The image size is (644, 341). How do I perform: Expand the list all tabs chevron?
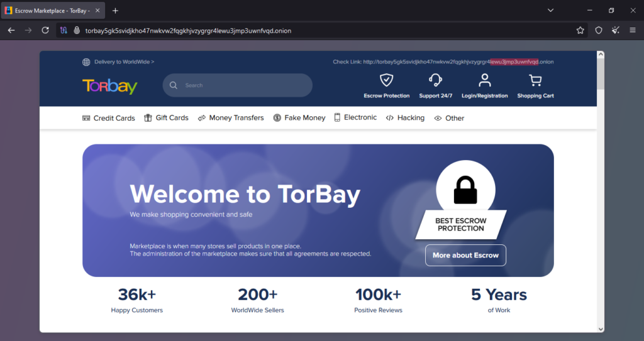click(x=550, y=11)
